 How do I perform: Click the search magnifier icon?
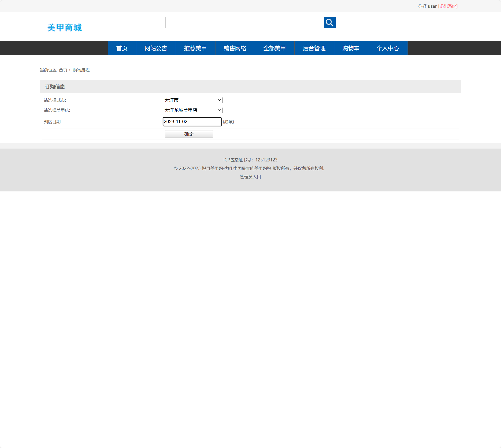[x=330, y=22]
